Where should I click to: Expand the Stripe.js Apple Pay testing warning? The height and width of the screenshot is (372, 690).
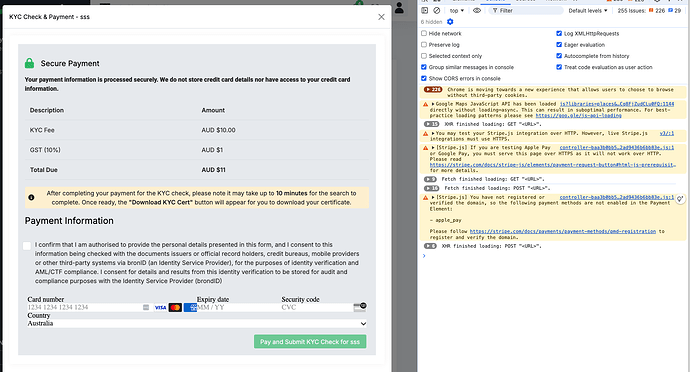[x=433, y=148]
